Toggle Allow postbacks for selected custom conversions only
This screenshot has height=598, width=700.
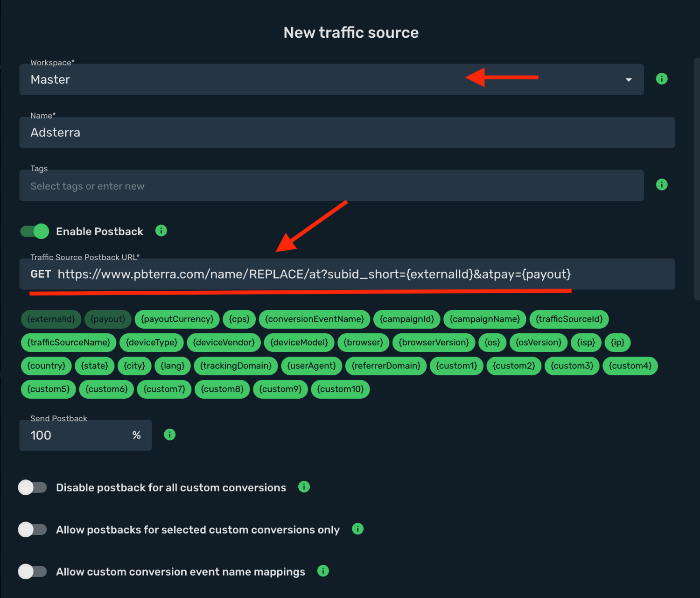(x=33, y=529)
